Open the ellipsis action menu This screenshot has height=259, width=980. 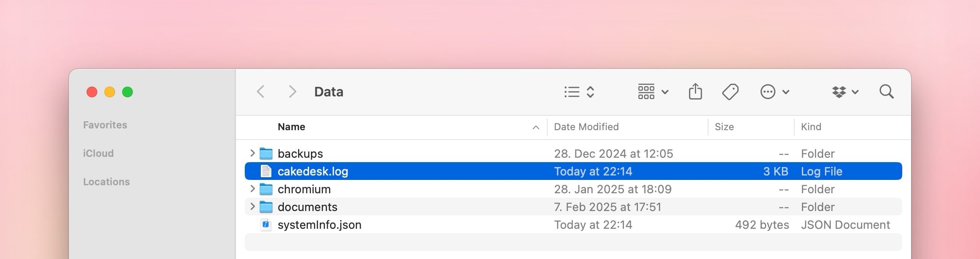point(774,92)
